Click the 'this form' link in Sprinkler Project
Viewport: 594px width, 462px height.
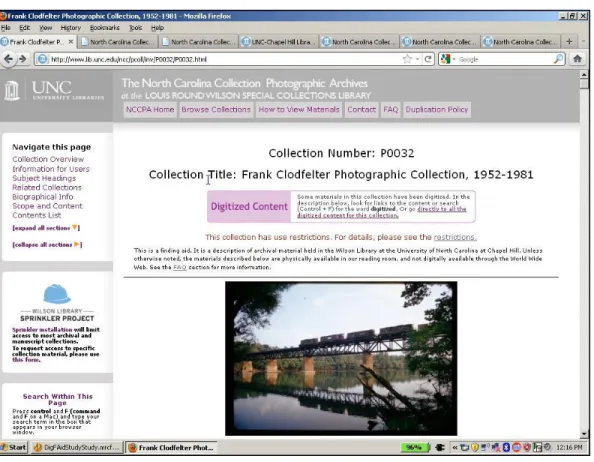[x=26, y=360]
